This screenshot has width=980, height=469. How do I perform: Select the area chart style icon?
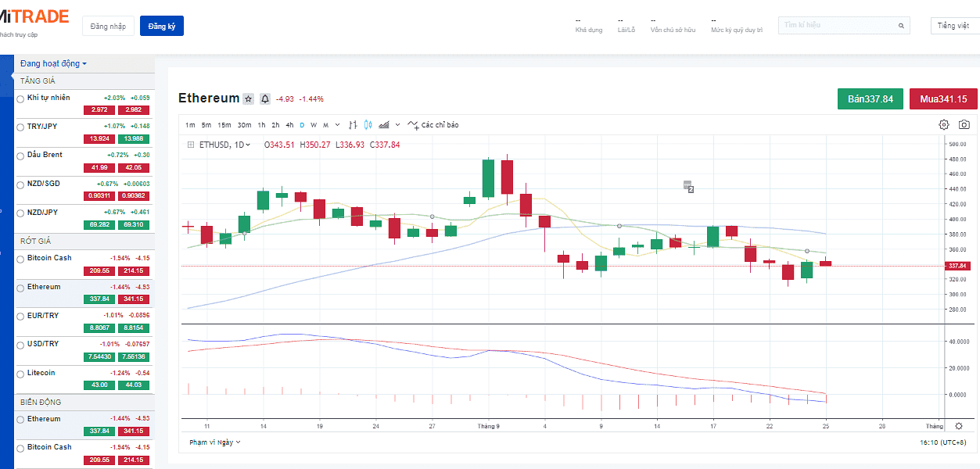[x=384, y=125]
